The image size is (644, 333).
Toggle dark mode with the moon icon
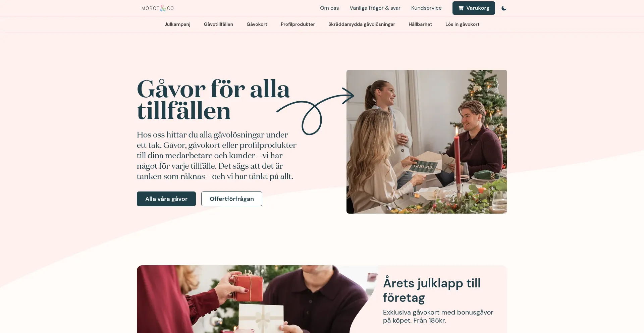pos(504,8)
